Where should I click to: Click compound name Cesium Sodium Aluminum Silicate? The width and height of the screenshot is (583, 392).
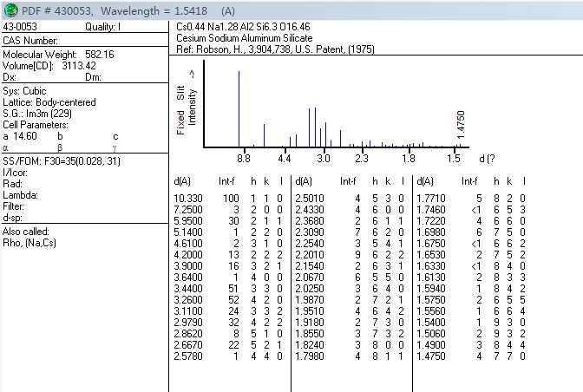coord(245,38)
